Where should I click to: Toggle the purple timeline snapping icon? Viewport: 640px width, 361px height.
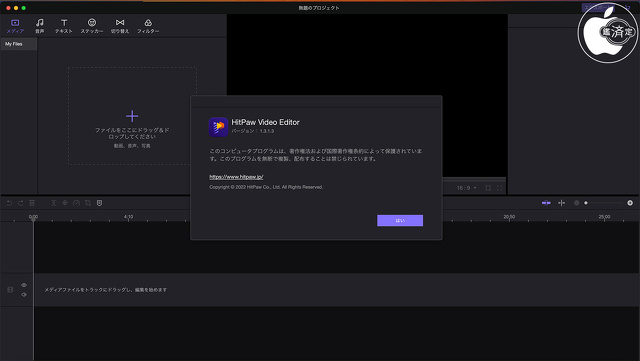point(546,203)
